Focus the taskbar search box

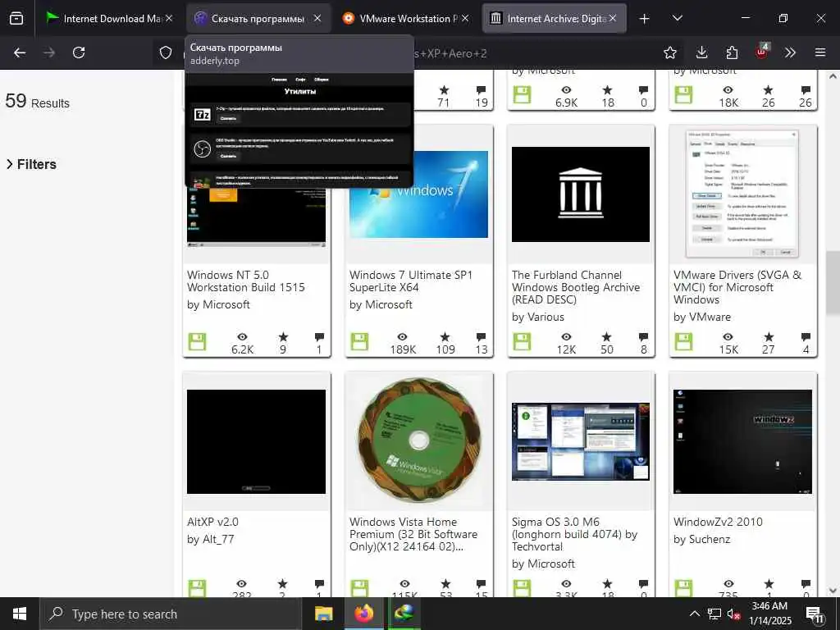(171, 614)
